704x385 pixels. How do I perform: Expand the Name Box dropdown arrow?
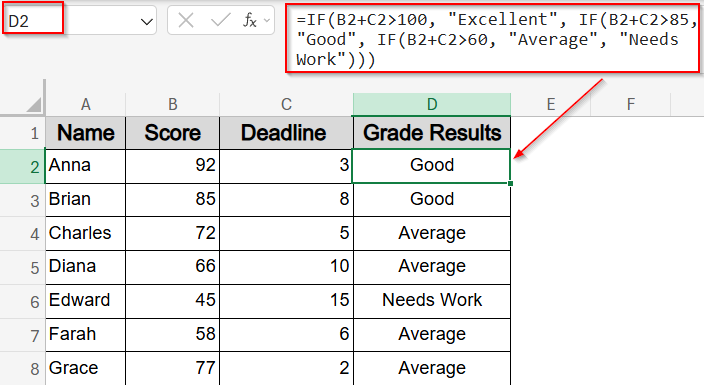(x=146, y=22)
